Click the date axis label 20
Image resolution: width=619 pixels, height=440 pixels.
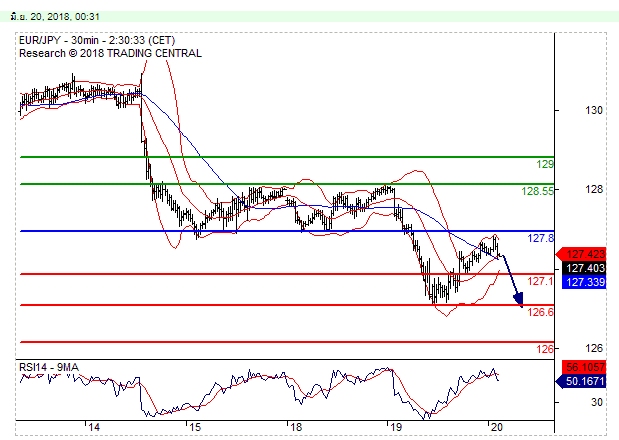(497, 427)
